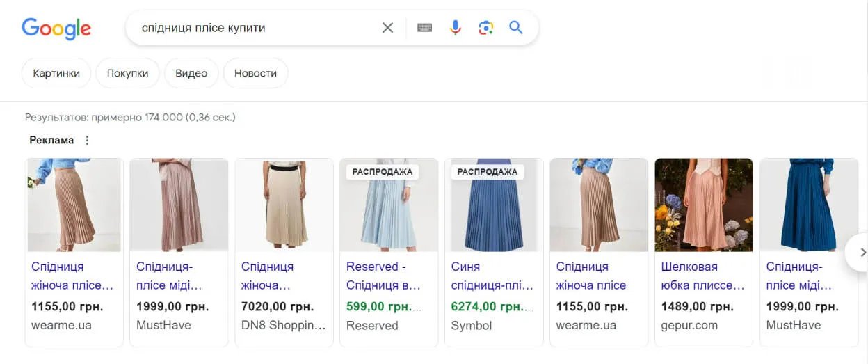Screen dimensions: 868x364
Task: Open the 'Шелковая юбка плиссе' product link
Action: coord(702,276)
